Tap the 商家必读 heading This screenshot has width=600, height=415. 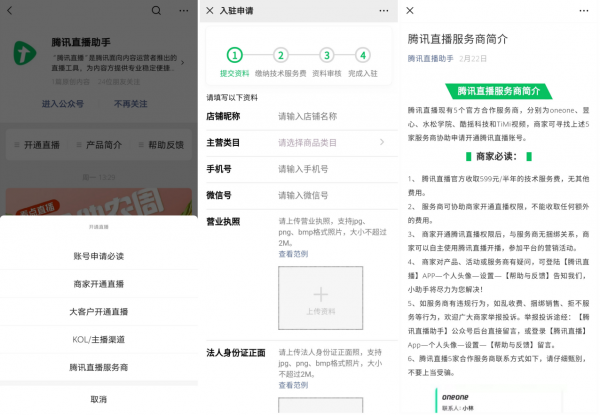(499, 156)
